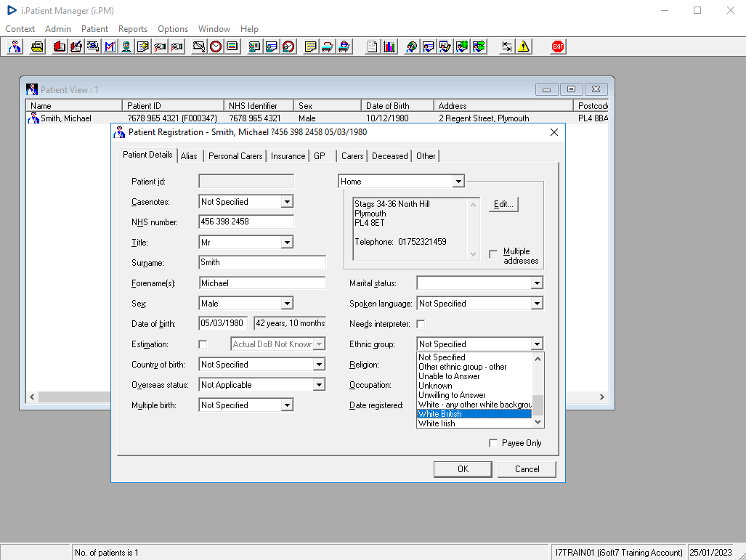Click the person with green arrows icon
The height and width of the screenshot is (560, 746).
pos(479,46)
